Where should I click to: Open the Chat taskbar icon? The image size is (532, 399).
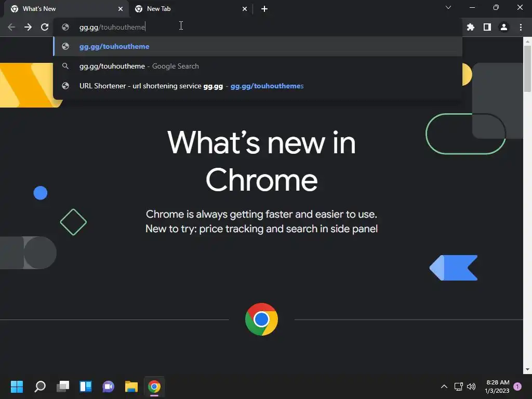click(x=108, y=387)
